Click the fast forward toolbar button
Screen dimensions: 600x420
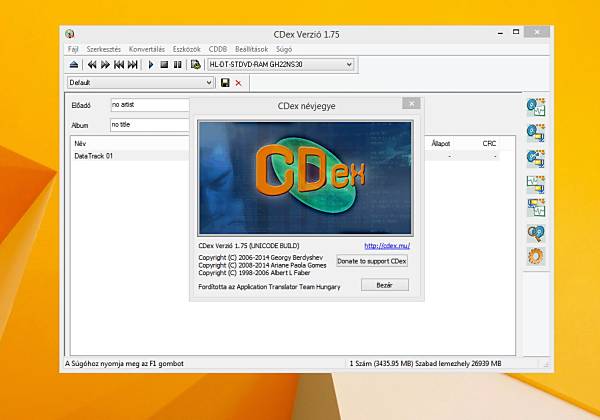pos(105,65)
